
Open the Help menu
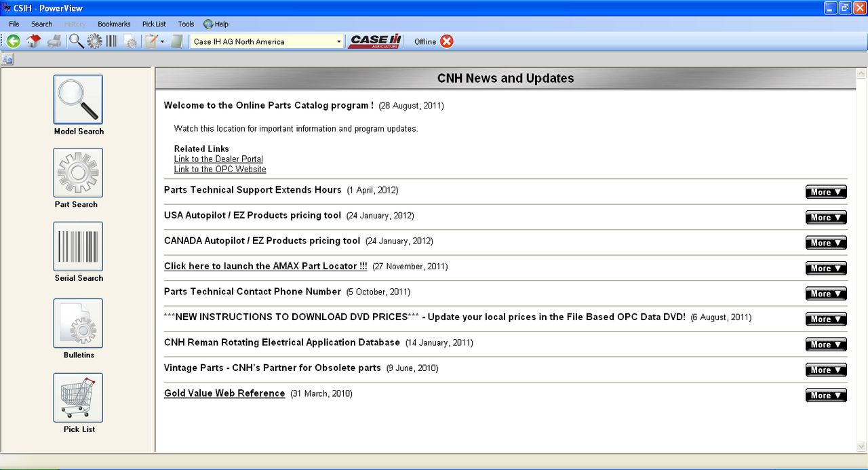pos(216,24)
